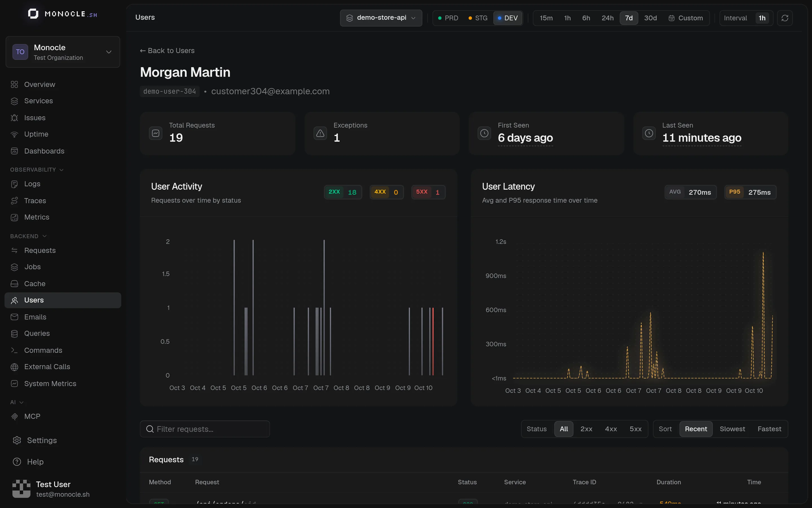Image resolution: width=812 pixels, height=508 pixels.
Task: Set time range to 24h
Action: 608,18
